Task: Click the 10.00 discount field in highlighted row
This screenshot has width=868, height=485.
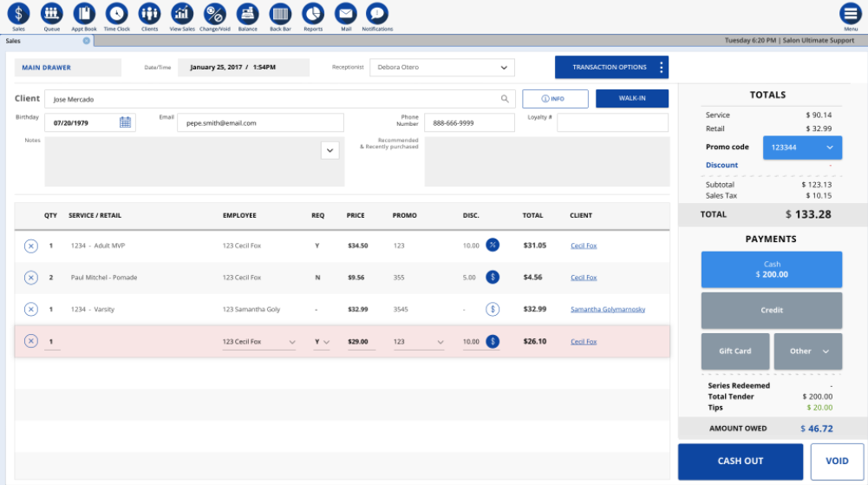Action: pyautogui.click(x=473, y=342)
